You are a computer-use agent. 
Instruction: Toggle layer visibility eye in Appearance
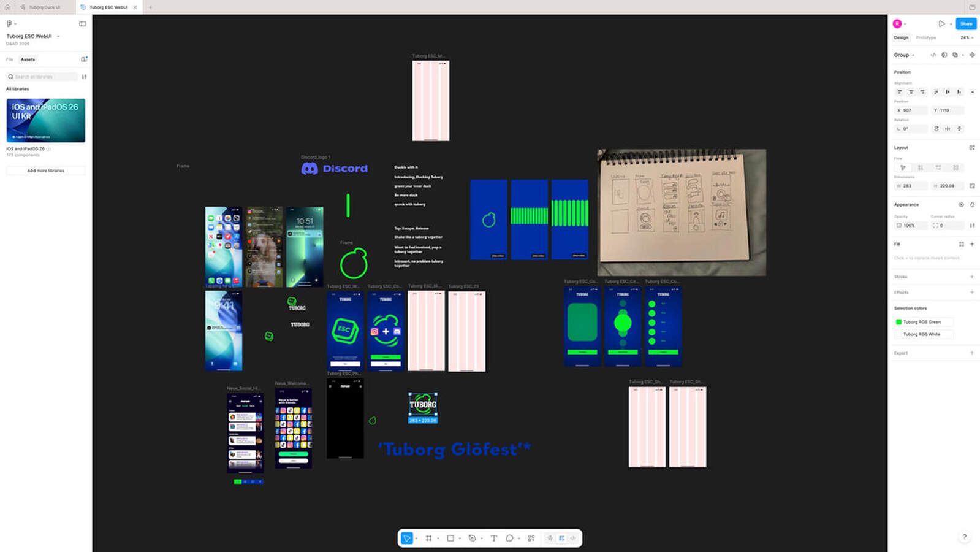pyautogui.click(x=961, y=205)
